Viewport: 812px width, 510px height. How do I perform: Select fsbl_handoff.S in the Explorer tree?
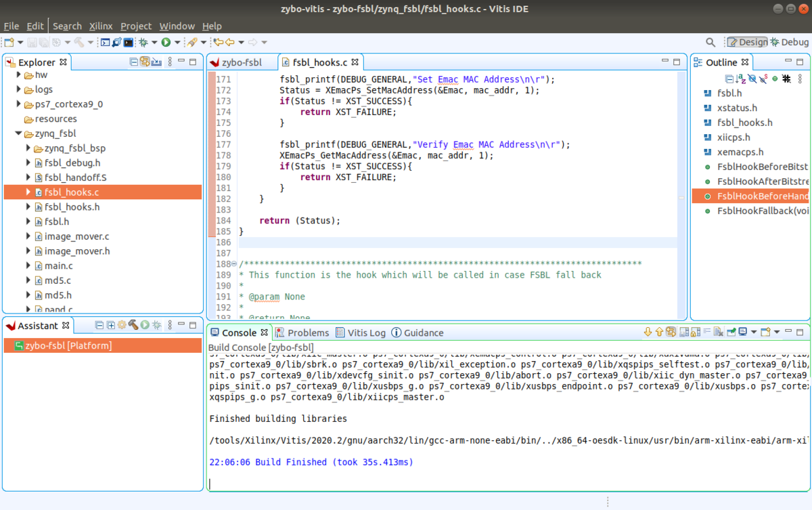tap(76, 177)
